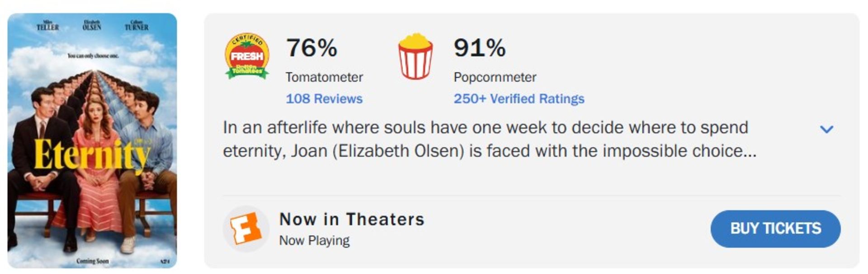Expand the synopsis with the chevron arrow
Image resolution: width=868 pixels, height=274 pixels.
[x=826, y=129]
